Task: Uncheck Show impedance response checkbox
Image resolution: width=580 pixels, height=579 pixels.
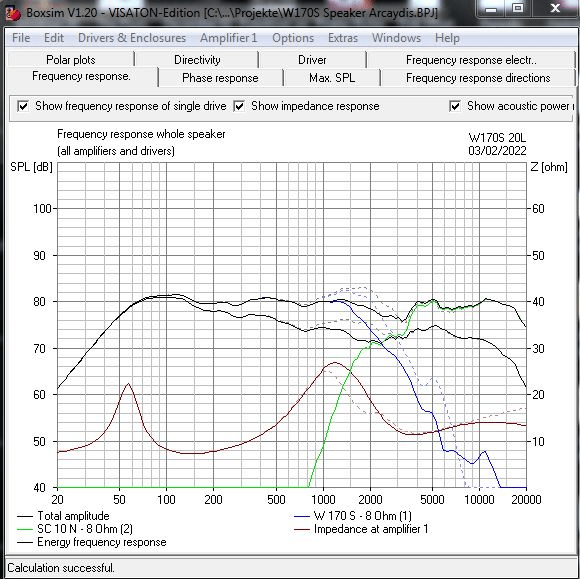Action: [x=239, y=107]
